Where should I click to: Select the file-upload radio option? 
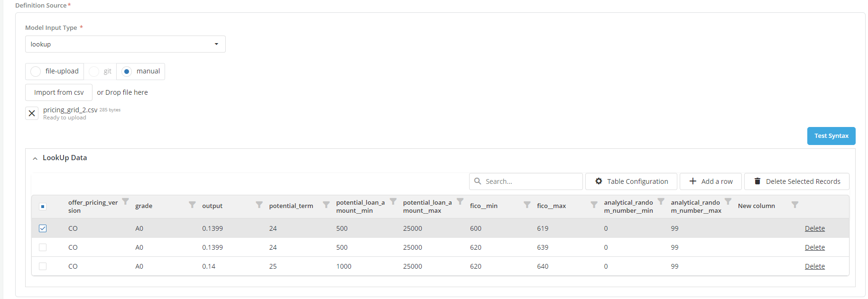click(x=36, y=72)
